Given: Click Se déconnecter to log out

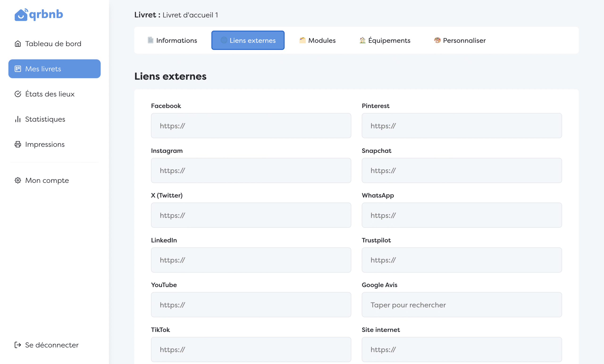Looking at the screenshot, I should (x=52, y=345).
